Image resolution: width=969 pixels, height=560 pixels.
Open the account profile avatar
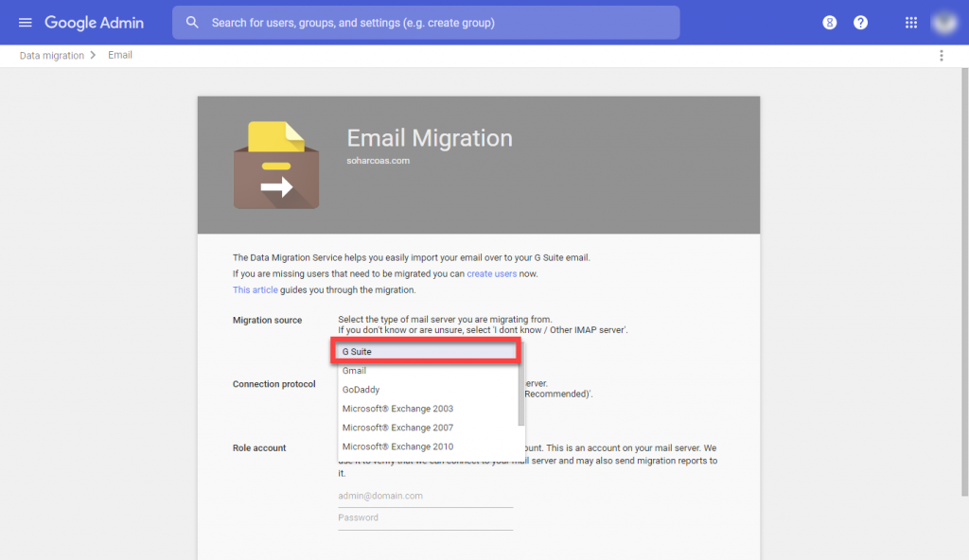tap(944, 23)
